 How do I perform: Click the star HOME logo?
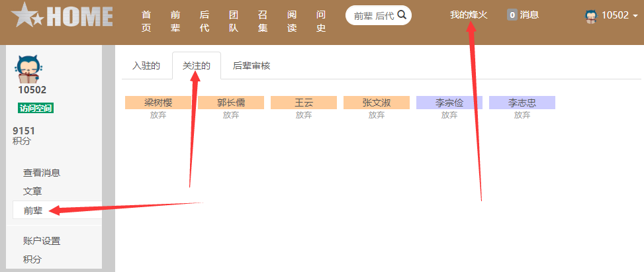[x=62, y=16]
